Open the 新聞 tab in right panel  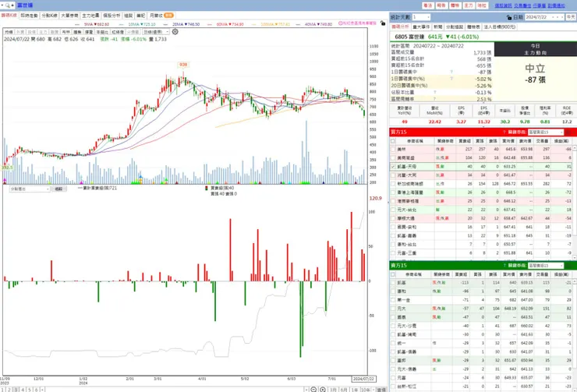(x=437, y=26)
